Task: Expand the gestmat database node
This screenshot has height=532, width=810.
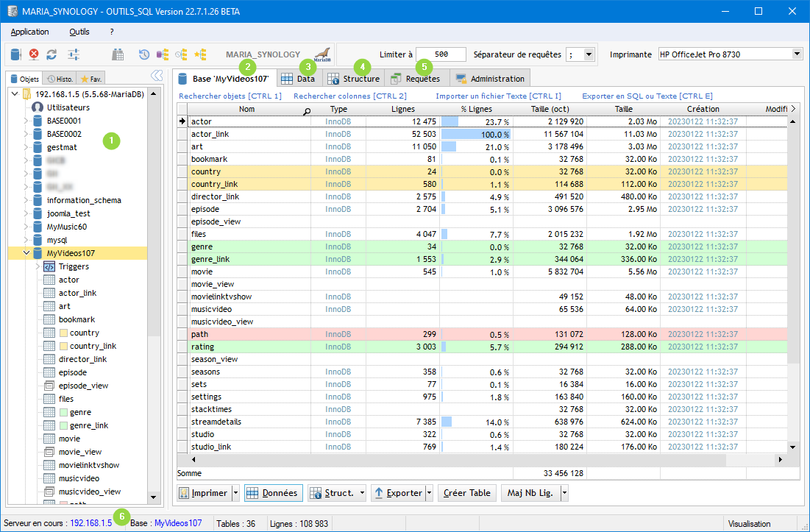Action: click(26, 147)
